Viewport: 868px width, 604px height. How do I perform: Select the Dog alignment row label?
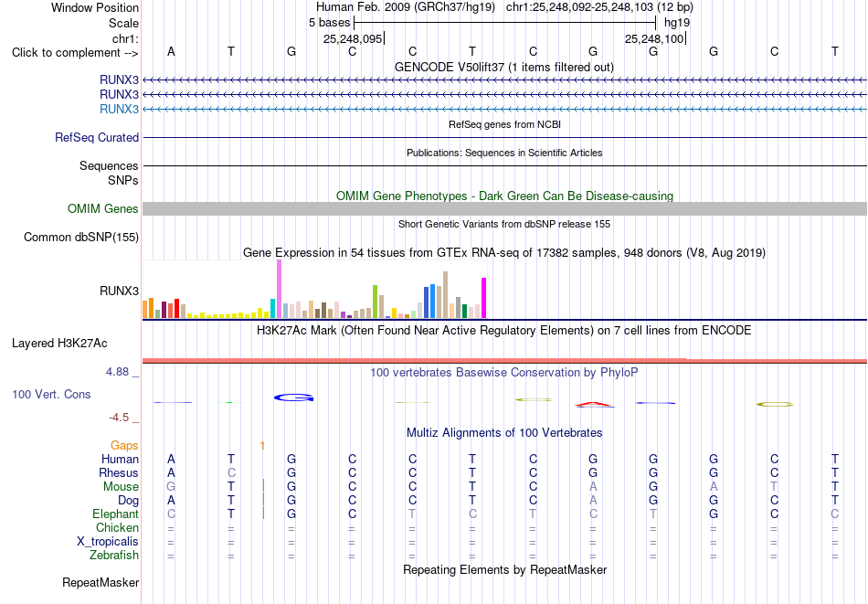(128, 501)
